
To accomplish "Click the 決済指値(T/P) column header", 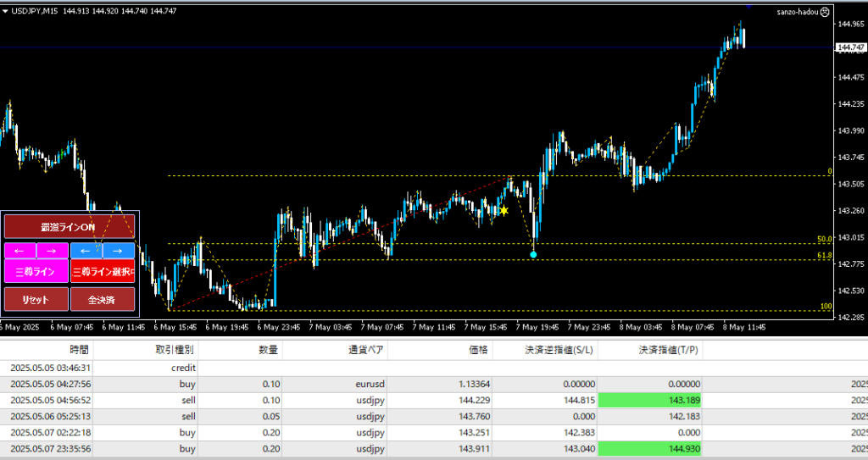I will [x=665, y=349].
